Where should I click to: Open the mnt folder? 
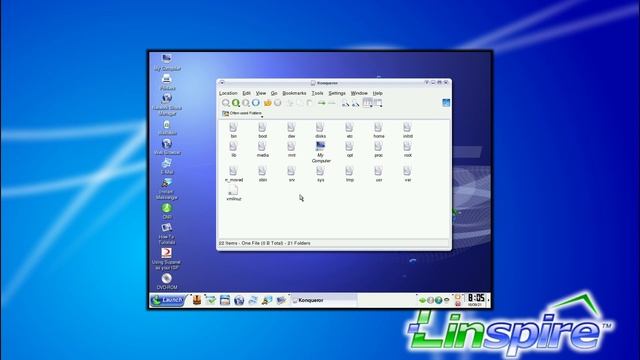pyautogui.click(x=291, y=149)
